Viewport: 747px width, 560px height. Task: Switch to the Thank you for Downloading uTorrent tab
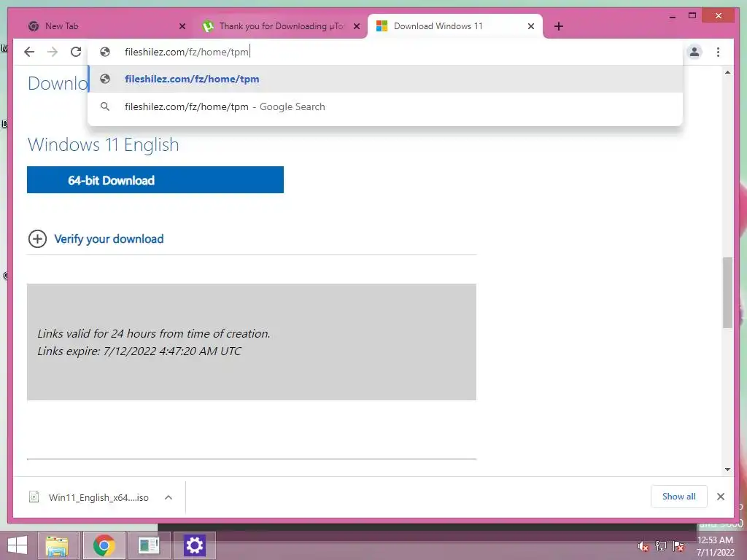click(x=281, y=26)
